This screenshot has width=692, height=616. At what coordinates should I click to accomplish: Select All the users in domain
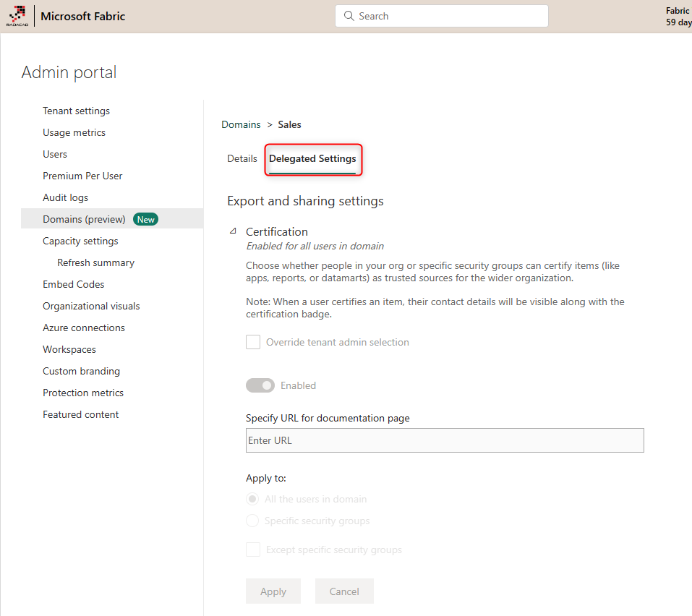tap(252, 499)
